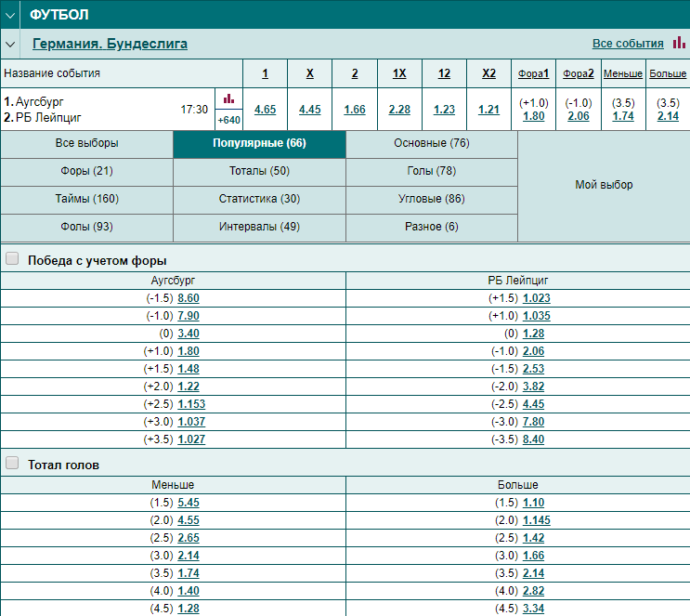Pick double chance X2 odds 1.21

(x=488, y=110)
